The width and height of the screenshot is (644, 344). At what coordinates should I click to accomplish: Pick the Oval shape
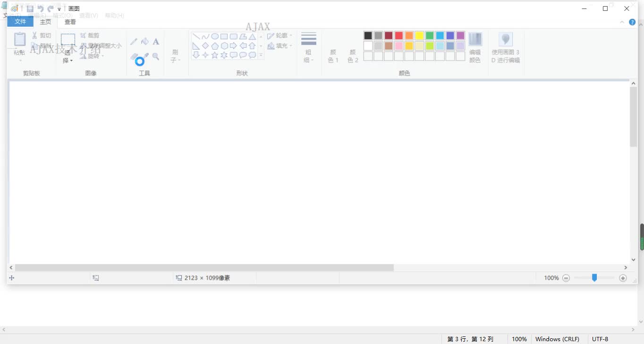215,36
